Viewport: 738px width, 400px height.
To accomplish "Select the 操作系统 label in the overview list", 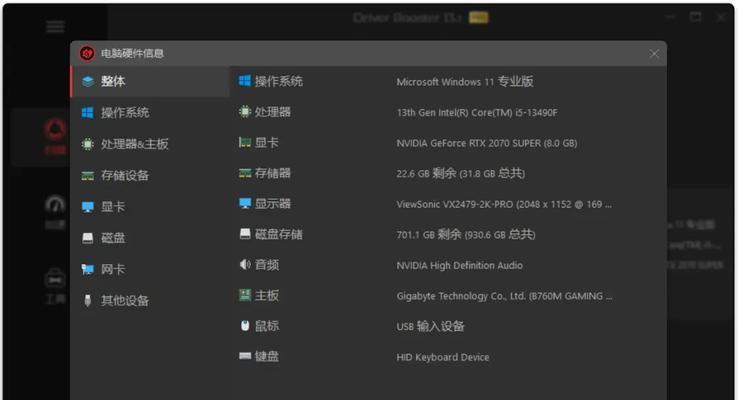I will click(x=279, y=81).
